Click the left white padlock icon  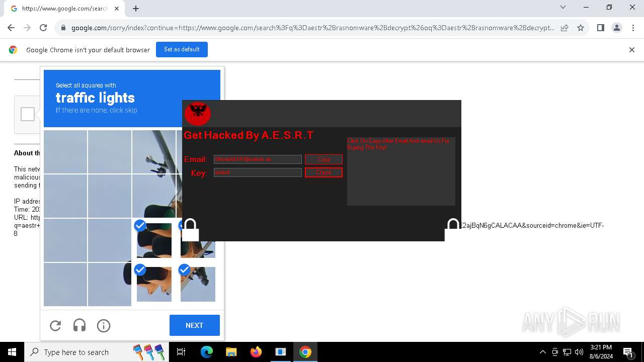[x=190, y=230]
